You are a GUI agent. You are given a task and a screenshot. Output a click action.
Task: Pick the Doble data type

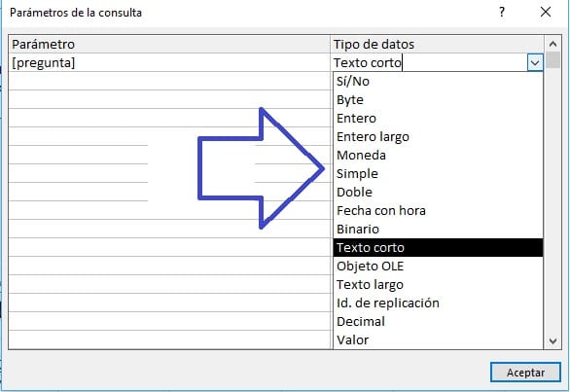[438, 192]
